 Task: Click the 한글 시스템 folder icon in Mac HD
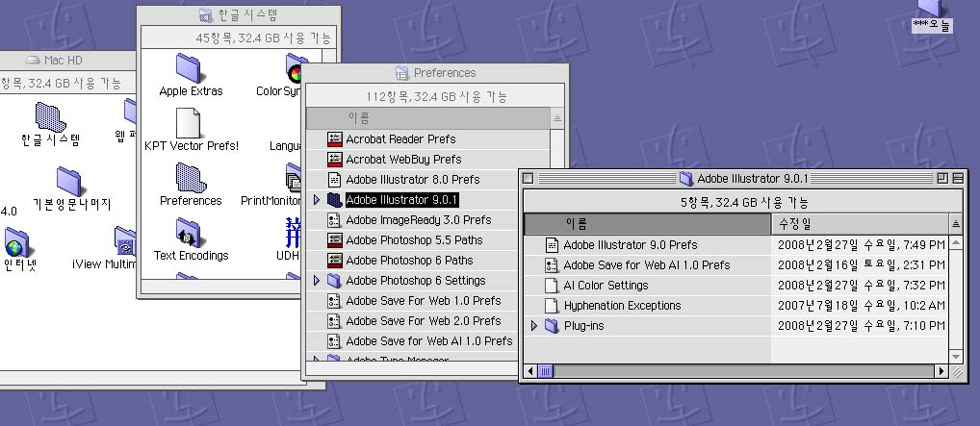coord(50,117)
